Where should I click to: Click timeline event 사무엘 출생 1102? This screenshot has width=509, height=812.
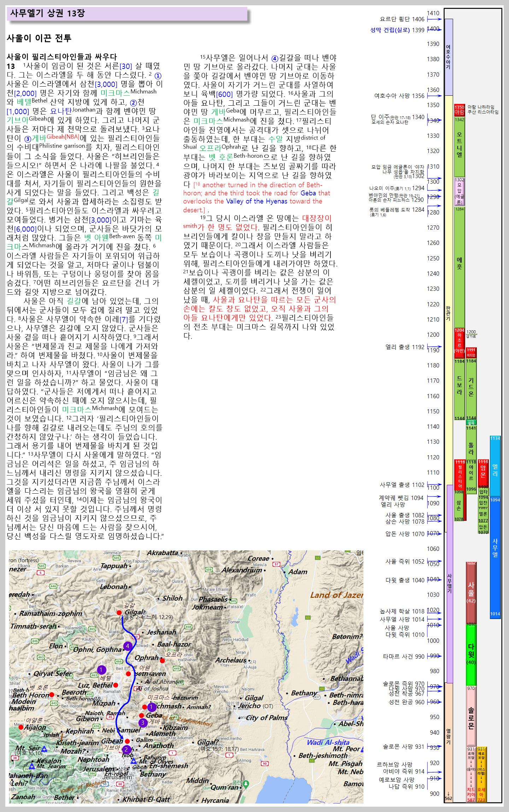[x=402, y=485]
